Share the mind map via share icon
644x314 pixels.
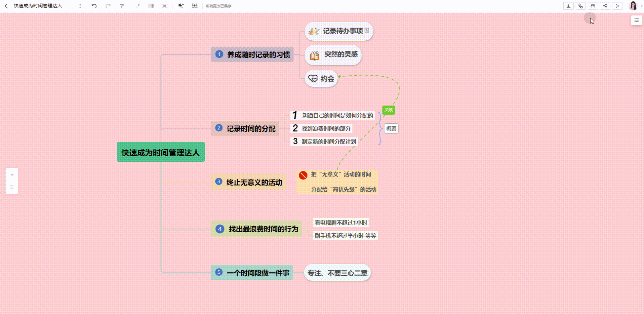[605, 6]
